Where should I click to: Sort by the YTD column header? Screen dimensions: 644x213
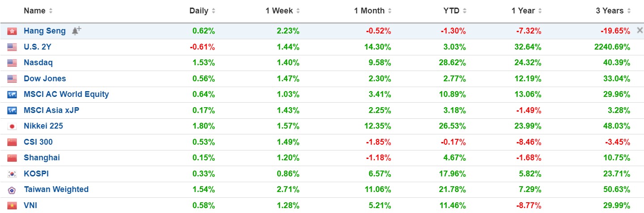452,11
